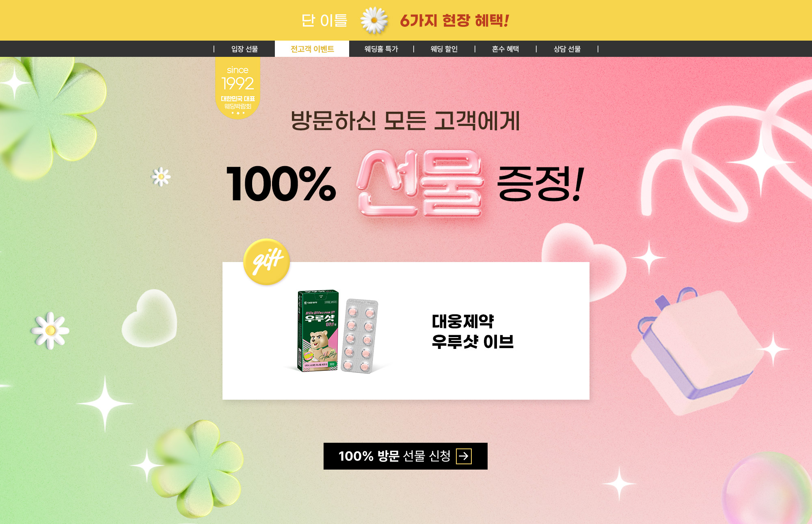This screenshot has width=812, height=524.
Task: Click the 우루샷 product box image
Action: click(x=318, y=331)
